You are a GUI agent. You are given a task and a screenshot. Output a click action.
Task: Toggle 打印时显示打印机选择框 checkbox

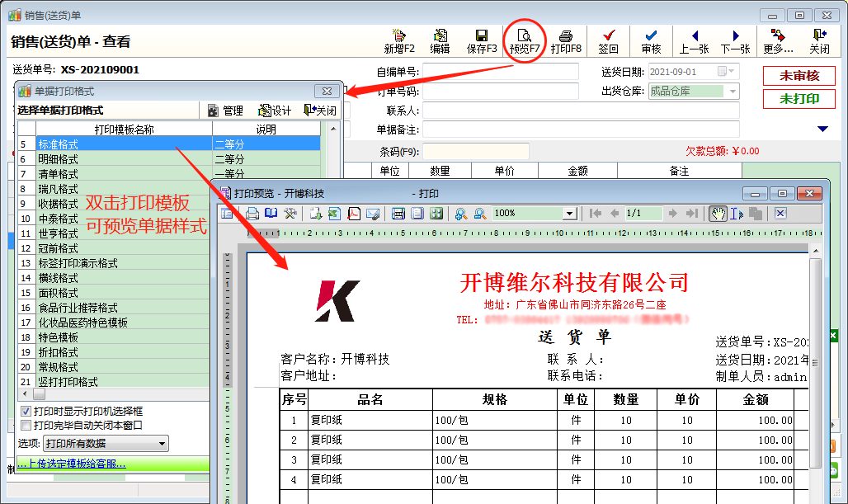[26, 412]
